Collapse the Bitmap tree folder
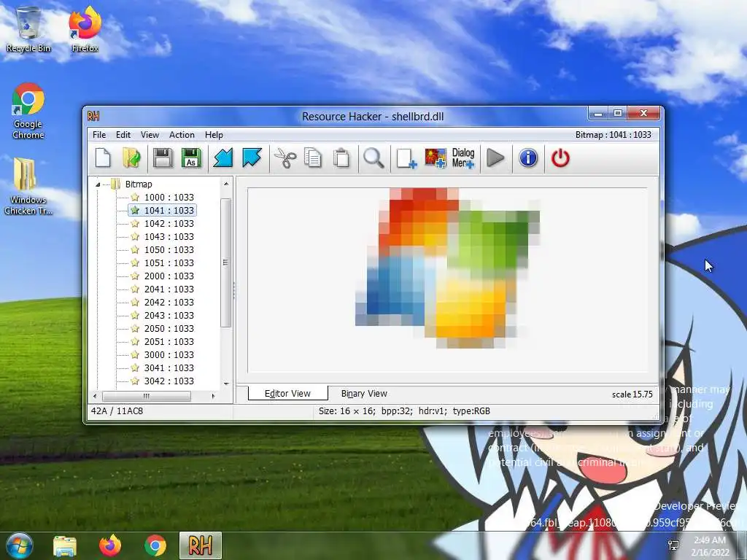This screenshot has height=560, width=747. pos(98,184)
